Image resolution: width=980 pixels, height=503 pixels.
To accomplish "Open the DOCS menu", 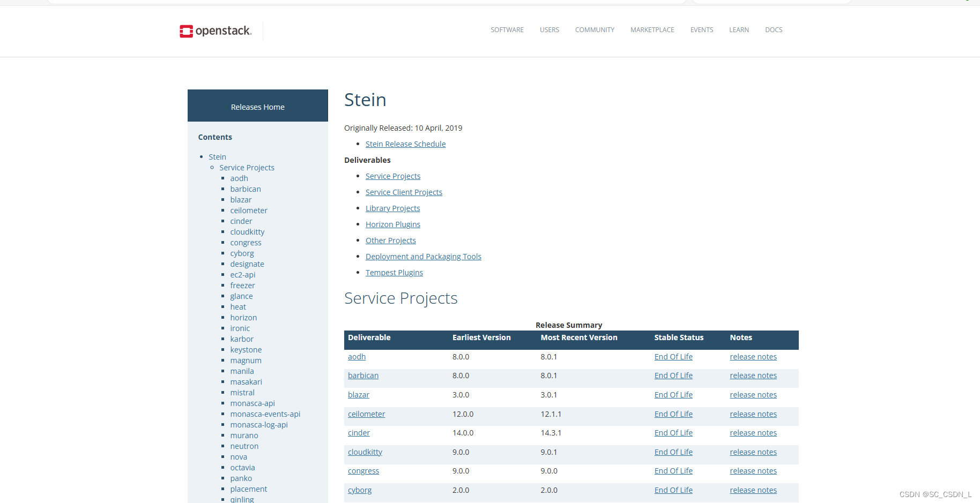I will pyautogui.click(x=774, y=30).
